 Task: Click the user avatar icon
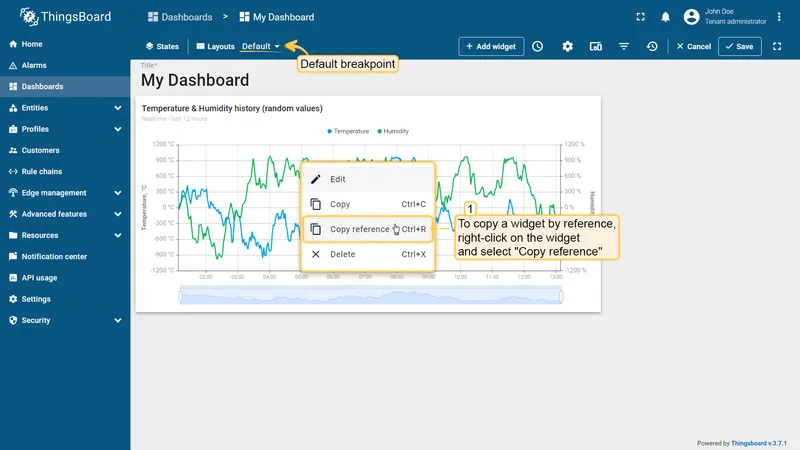pyautogui.click(x=691, y=17)
